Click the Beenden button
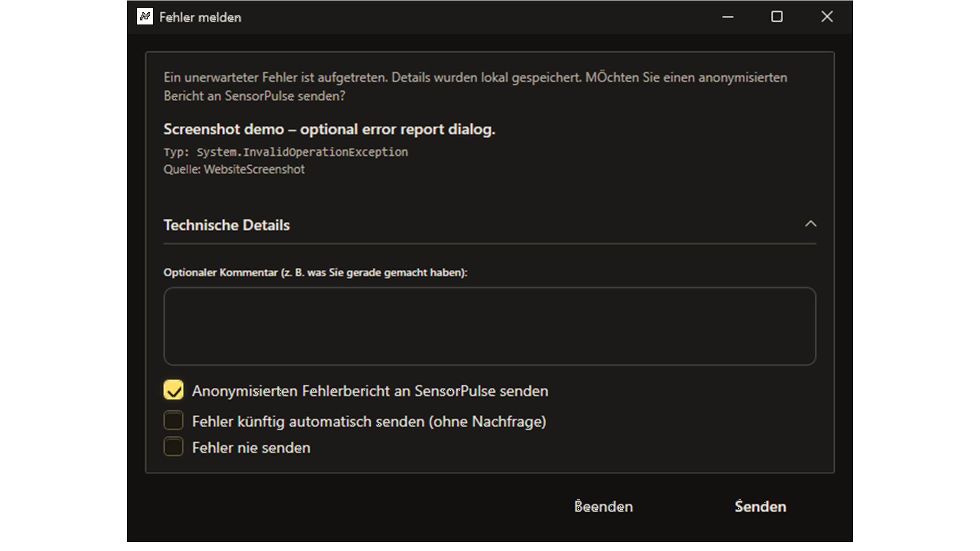 click(x=603, y=507)
